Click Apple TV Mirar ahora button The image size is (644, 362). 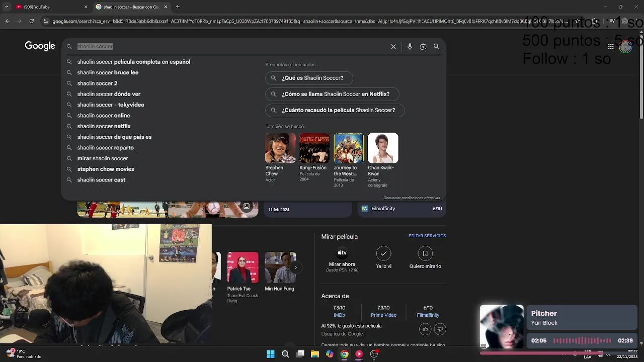coord(342,260)
